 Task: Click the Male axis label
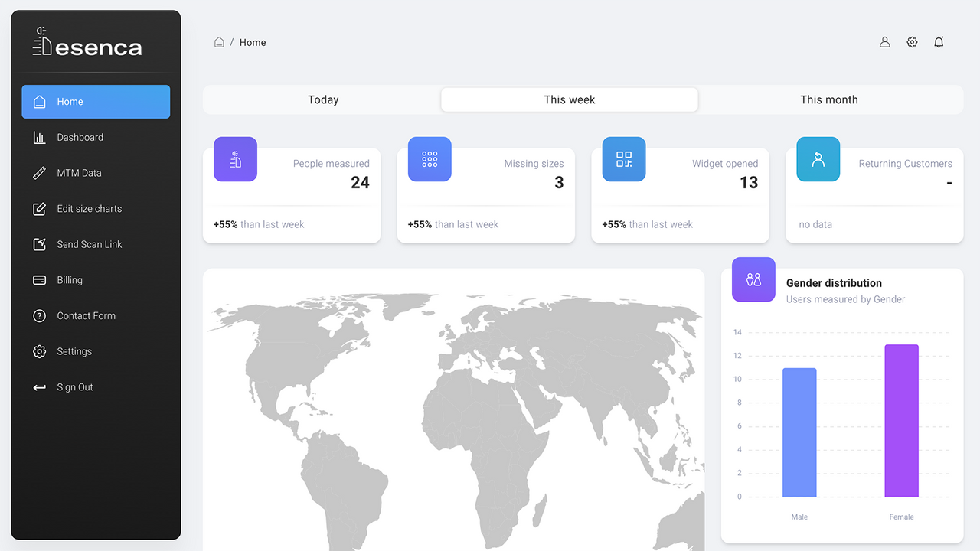point(799,517)
